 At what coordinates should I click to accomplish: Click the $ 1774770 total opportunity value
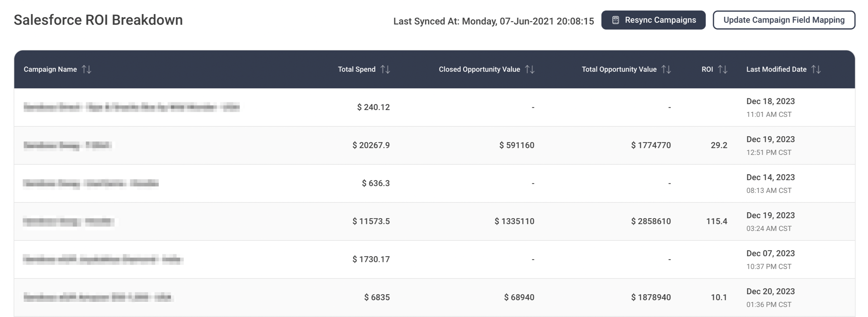651,145
